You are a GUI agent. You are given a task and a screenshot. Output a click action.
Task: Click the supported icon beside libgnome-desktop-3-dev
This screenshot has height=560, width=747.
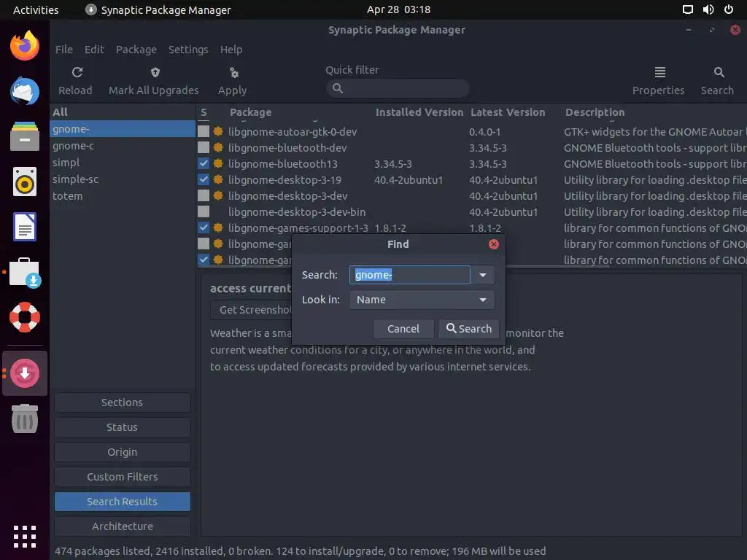click(x=218, y=195)
